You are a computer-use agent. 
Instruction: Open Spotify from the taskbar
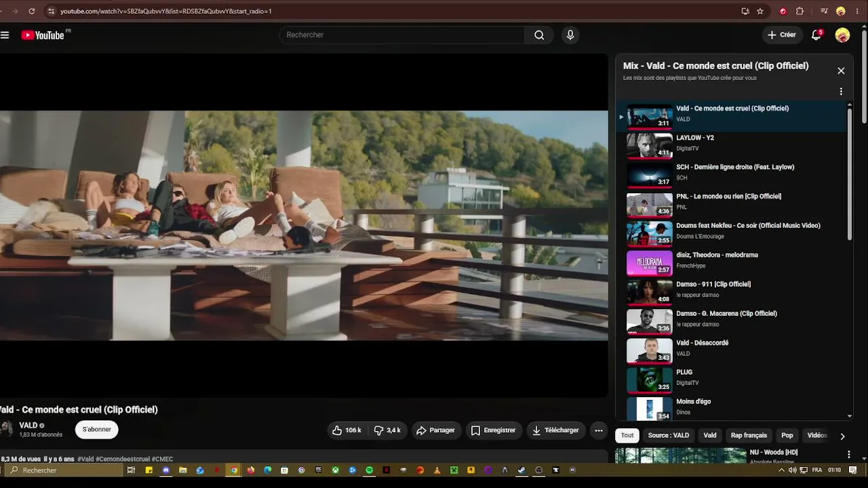369,470
